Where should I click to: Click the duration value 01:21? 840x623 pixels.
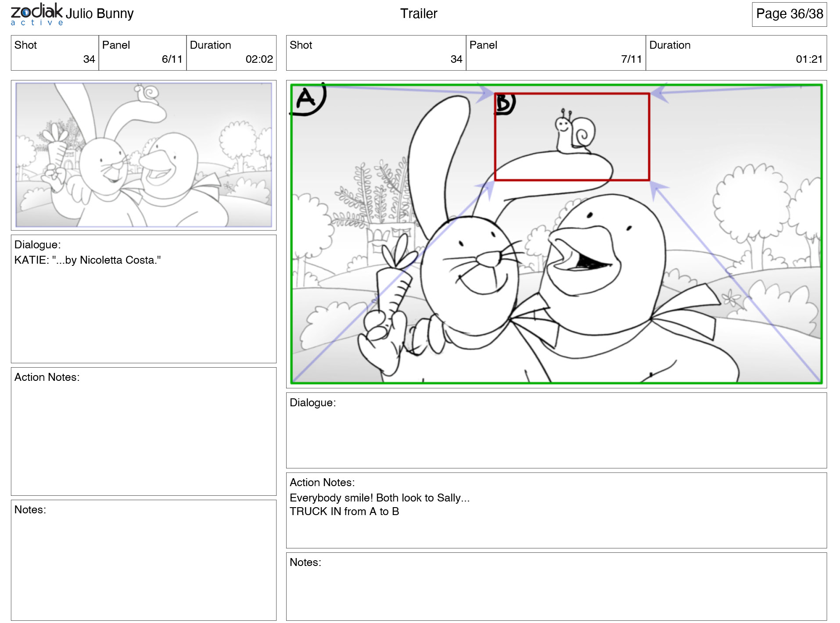tap(809, 59)
